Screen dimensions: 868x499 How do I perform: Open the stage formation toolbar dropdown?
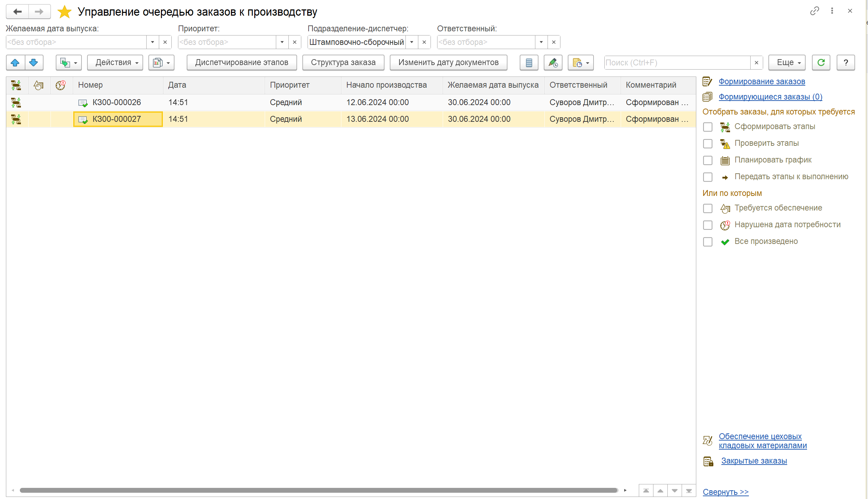(x=69, y=63)
